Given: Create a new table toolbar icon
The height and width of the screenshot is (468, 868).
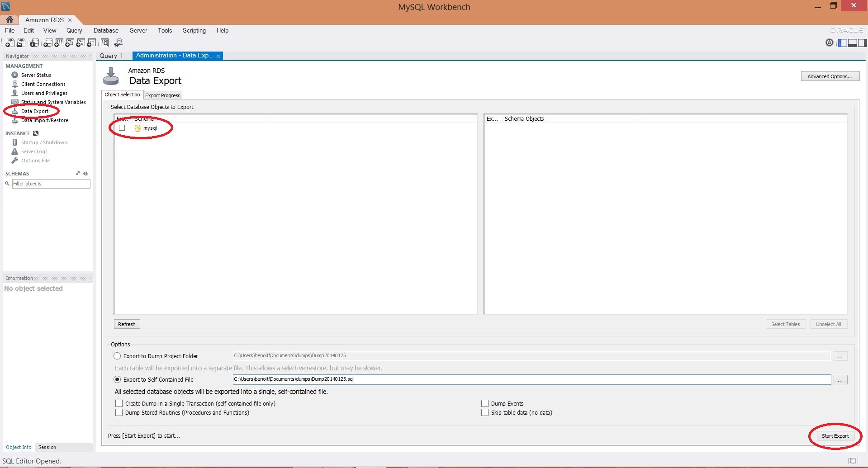Looking at the screenshot, I should (58, 43).
